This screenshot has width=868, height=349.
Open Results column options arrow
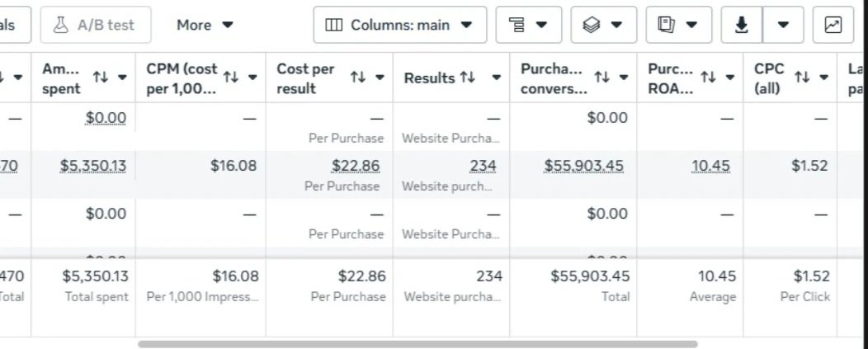point(497,77)
